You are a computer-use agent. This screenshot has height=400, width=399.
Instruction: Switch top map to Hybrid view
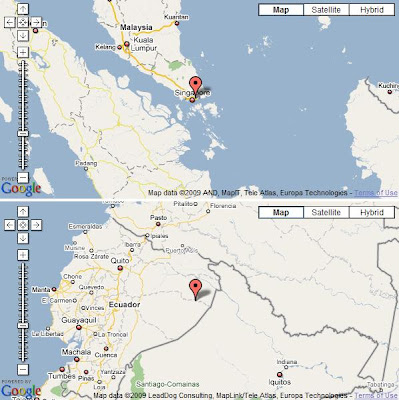[x=372, y=10]
